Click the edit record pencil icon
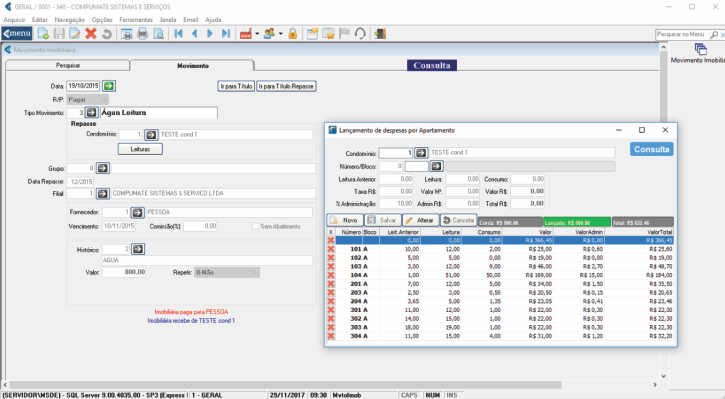 click(74, 33)
